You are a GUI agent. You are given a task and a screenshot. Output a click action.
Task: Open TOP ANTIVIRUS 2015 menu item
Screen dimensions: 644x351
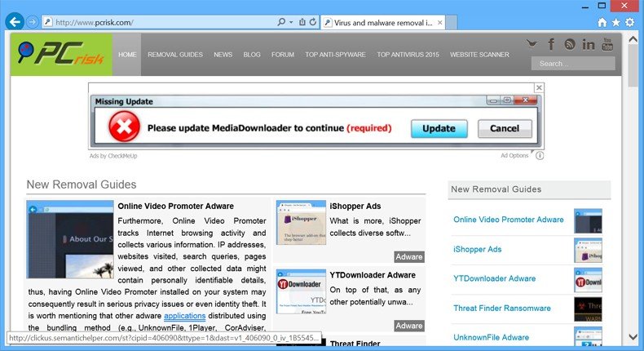coord(408,55)
